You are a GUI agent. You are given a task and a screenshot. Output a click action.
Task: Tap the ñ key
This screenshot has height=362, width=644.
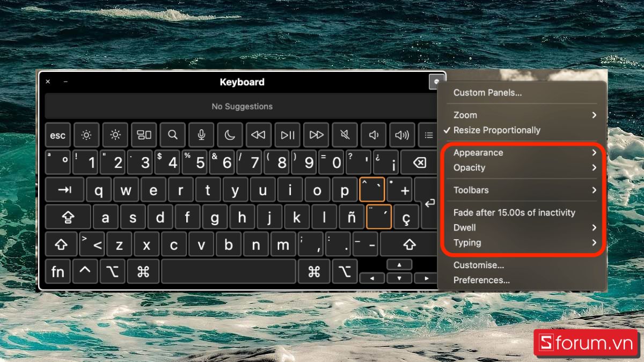pos(351,217)
